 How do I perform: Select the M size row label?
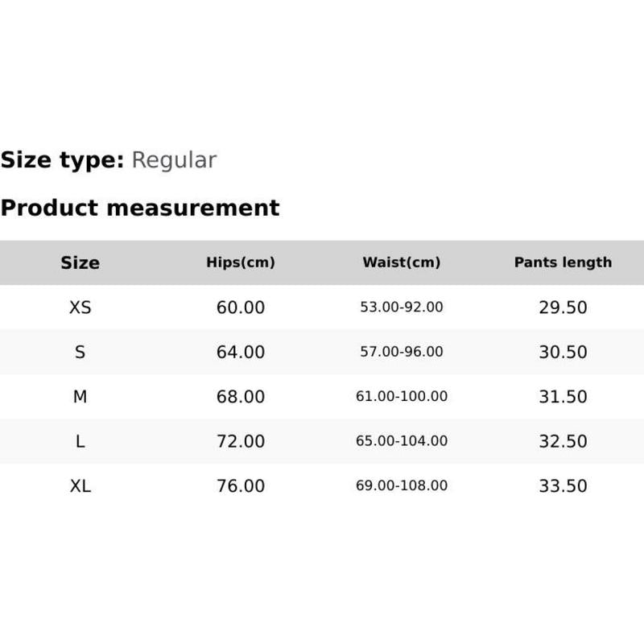pos(80,397)
